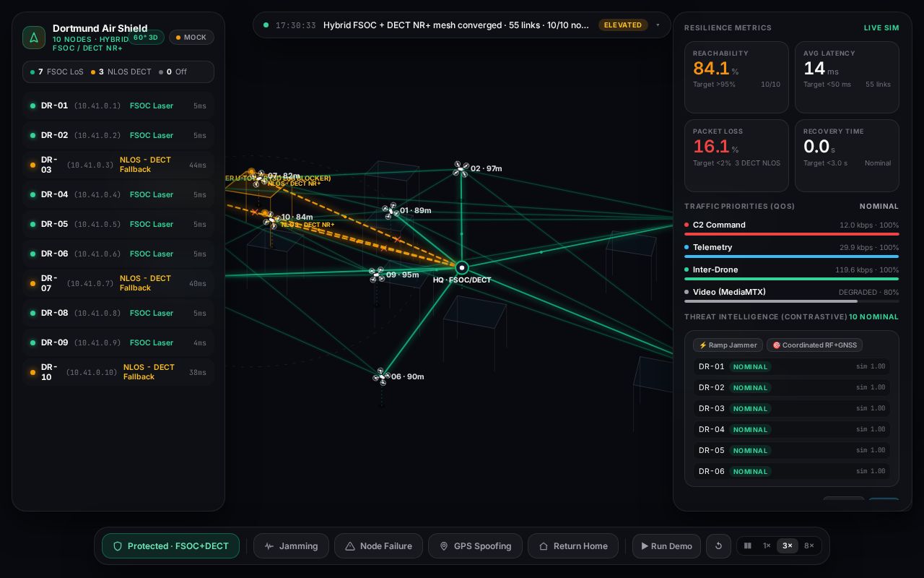Click the 3 NLOS DECT status counter
The image size is (924, 578).
(121, 72)
